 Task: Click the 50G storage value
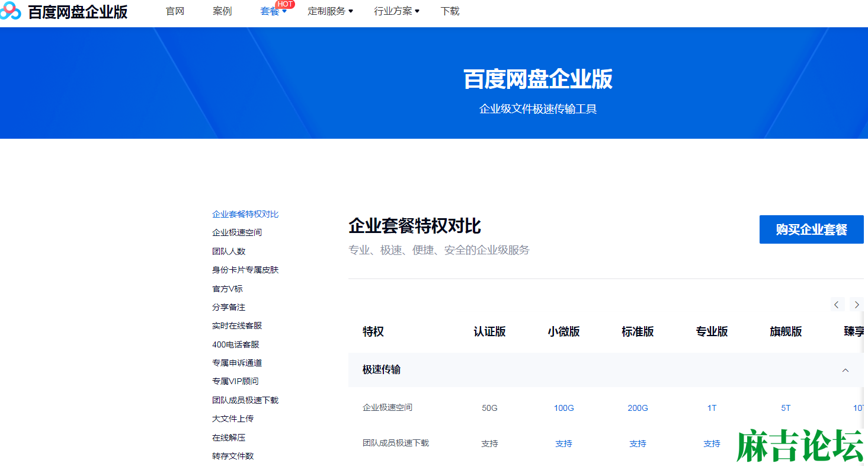tap(489, 408)
